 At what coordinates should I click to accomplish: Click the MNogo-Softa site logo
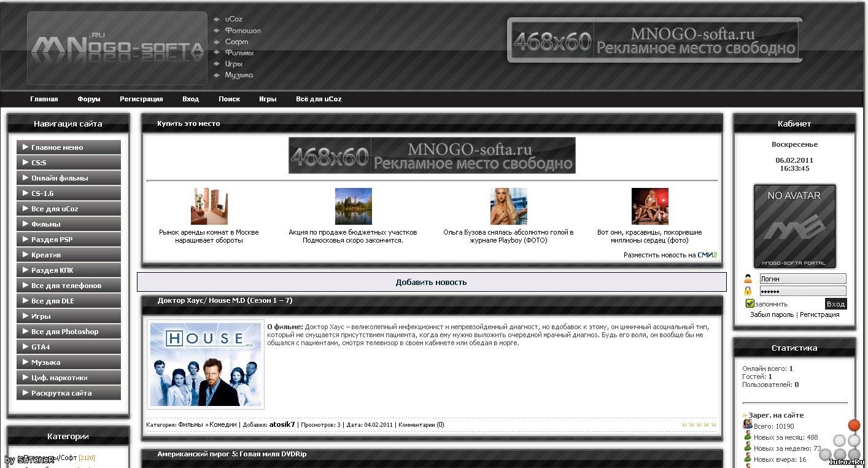pyautogui.click(x=117, y=48)
